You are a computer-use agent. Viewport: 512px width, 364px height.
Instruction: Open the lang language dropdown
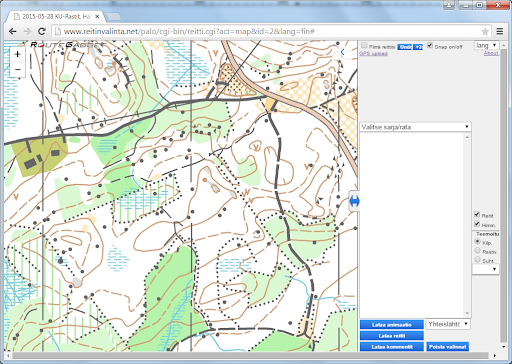(x=486, y=45)
